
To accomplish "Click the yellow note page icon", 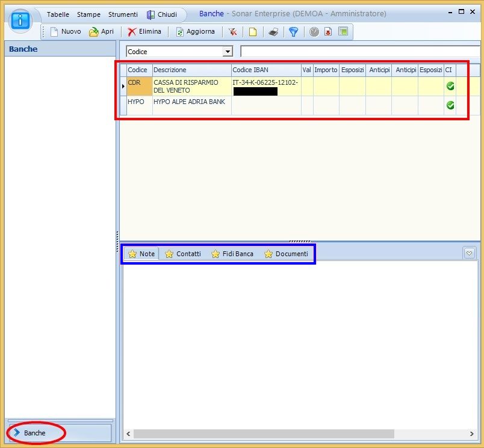I will [253, 32].
